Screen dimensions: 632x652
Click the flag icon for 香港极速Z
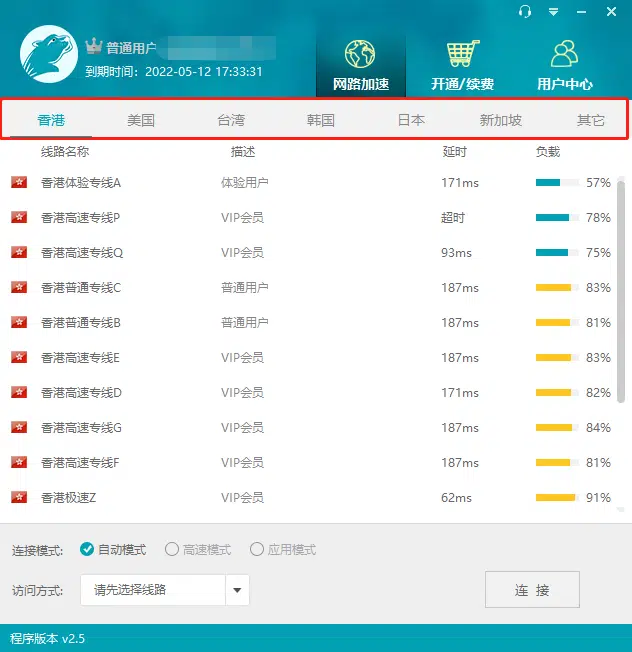pyautogui.click(x=19, y=498)
